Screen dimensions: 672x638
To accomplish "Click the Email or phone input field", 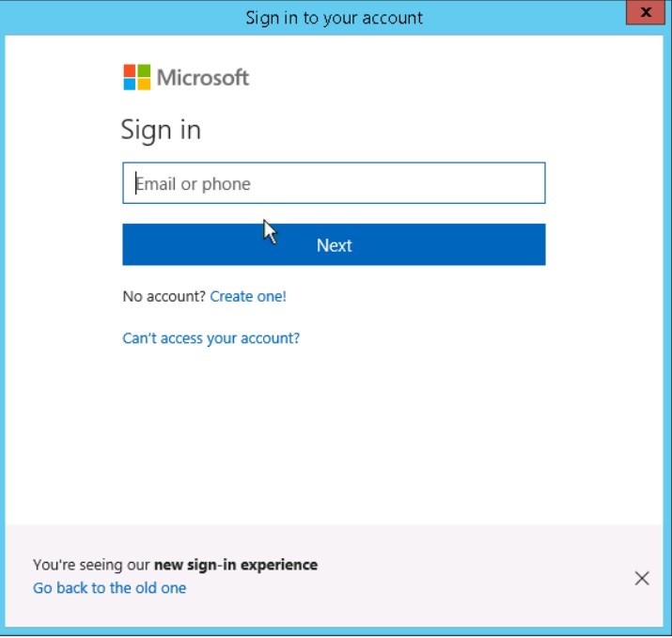I will click(334, 183).
